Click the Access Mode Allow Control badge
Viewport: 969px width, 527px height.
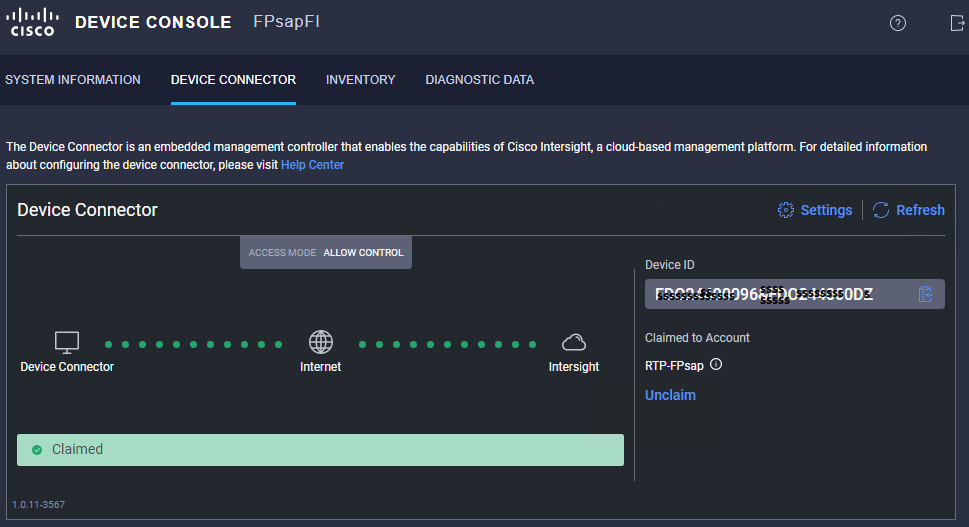point(326,253)
